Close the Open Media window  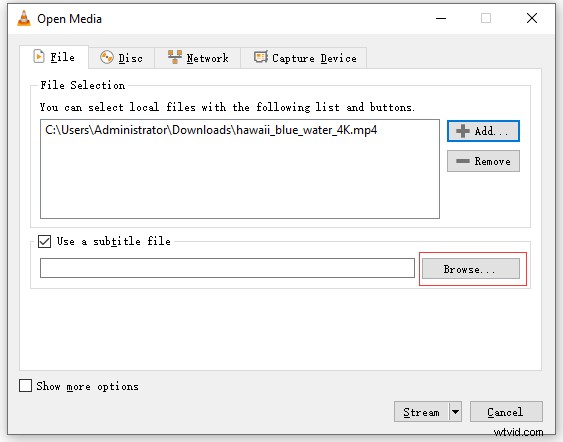532,18
